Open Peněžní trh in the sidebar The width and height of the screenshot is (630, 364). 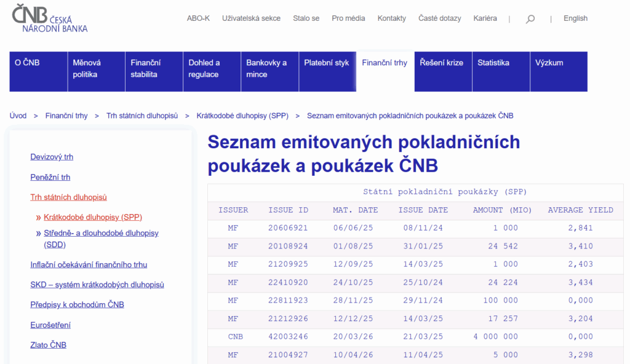[50, 177]
